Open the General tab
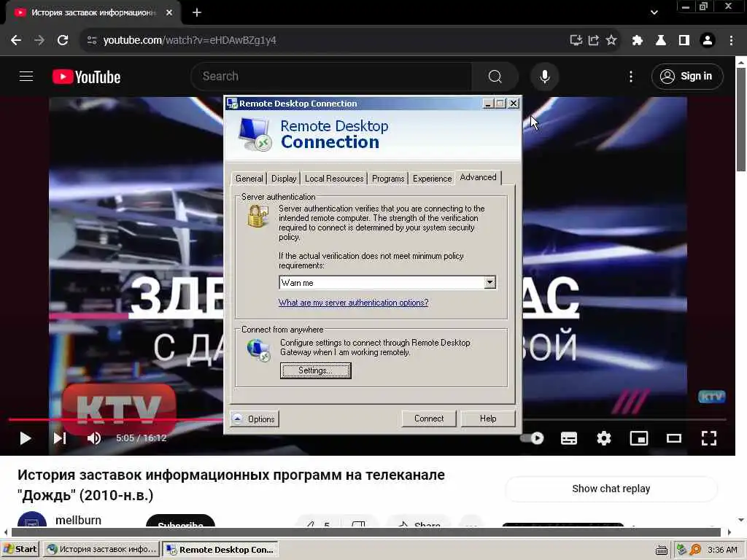The width and height of the screenshot is (747, 560). pos(249,179)
